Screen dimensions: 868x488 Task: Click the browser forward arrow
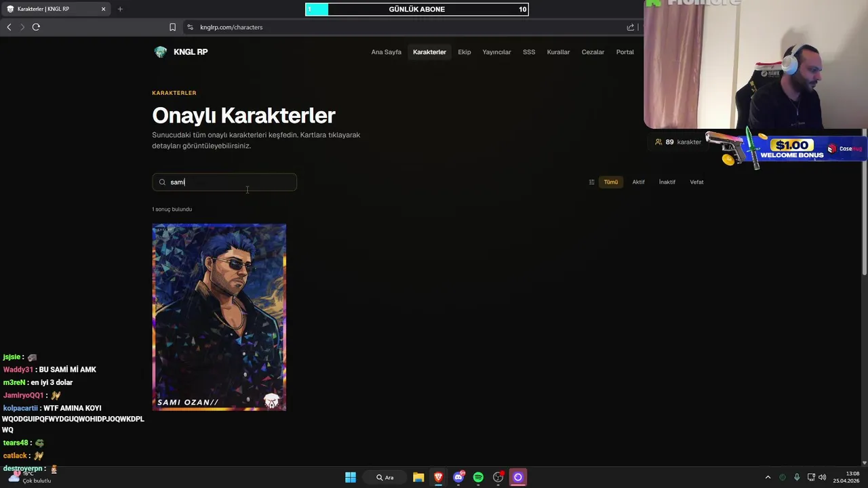[22, 27]
